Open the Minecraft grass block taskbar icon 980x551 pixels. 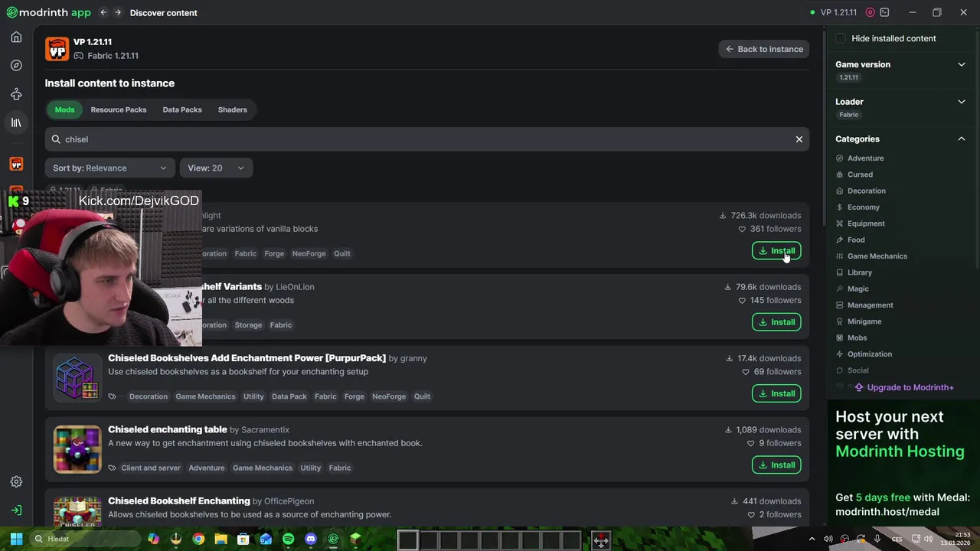[355, 539]
